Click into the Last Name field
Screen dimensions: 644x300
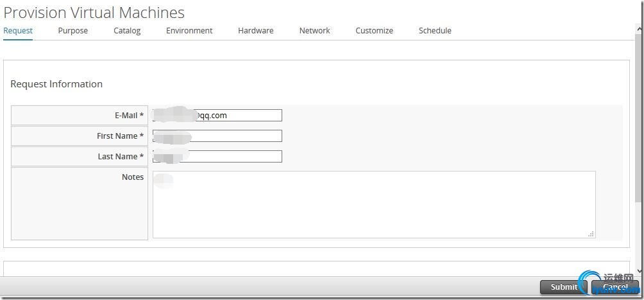pyautogui.click(x=217, y=156)
